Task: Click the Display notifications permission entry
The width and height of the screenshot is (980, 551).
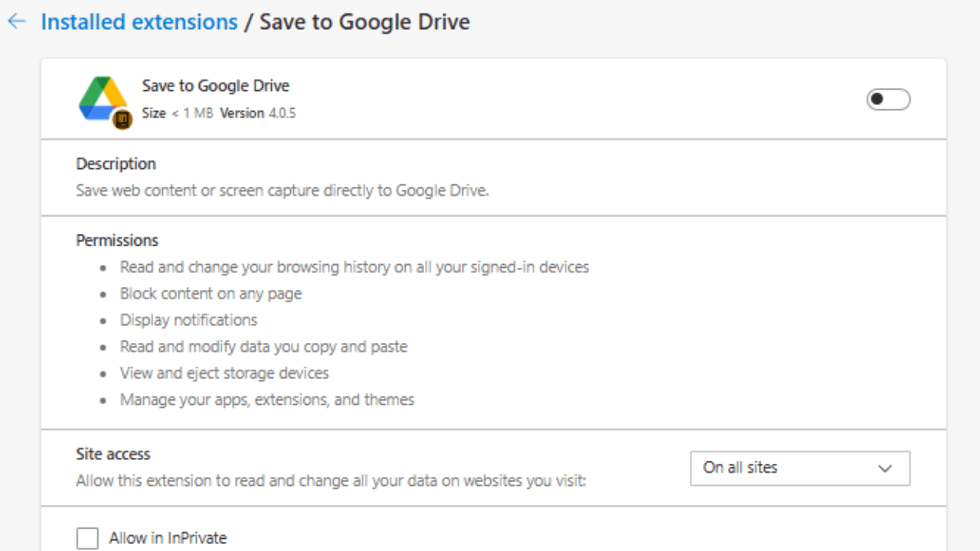Action: coord(188,320)
